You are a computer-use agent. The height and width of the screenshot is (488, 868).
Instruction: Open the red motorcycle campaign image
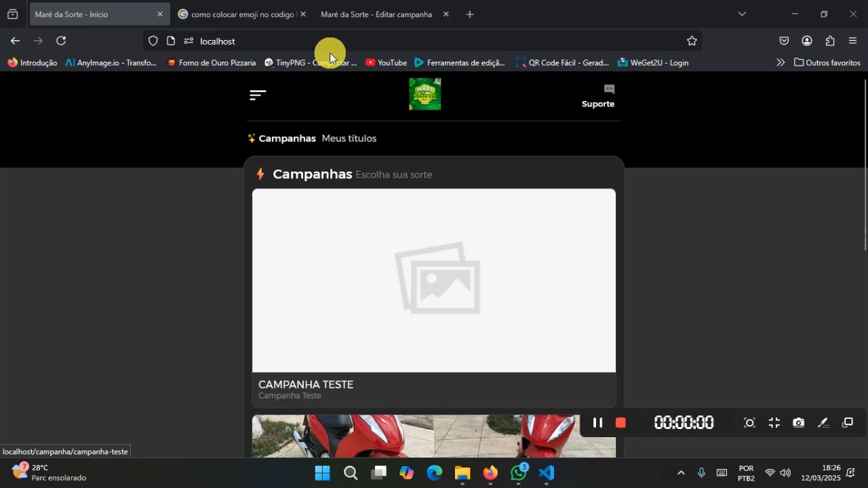(x=434, y=436)
